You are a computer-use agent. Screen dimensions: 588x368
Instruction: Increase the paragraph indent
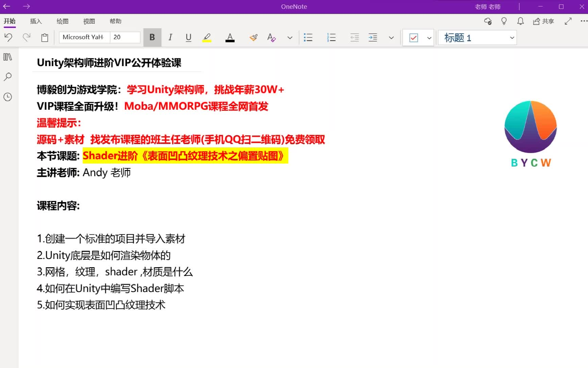pyautogui.click(x=373, y=37)
